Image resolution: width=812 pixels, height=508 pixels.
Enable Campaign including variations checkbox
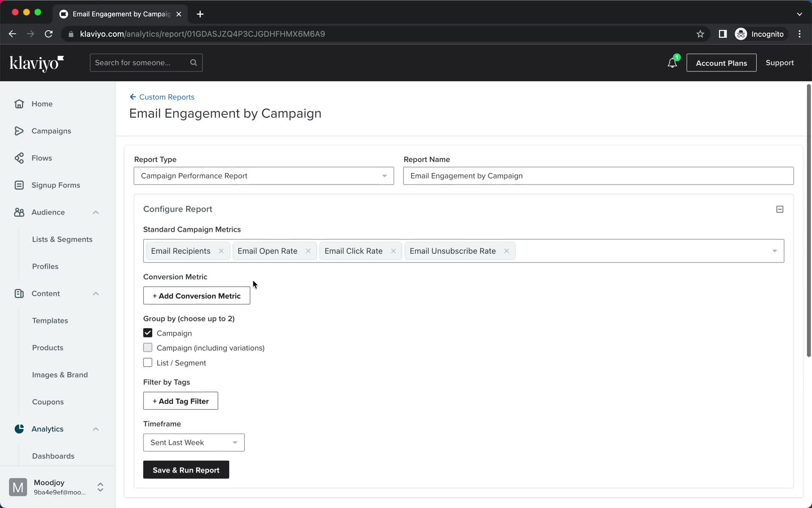click(x=148, y=348)
